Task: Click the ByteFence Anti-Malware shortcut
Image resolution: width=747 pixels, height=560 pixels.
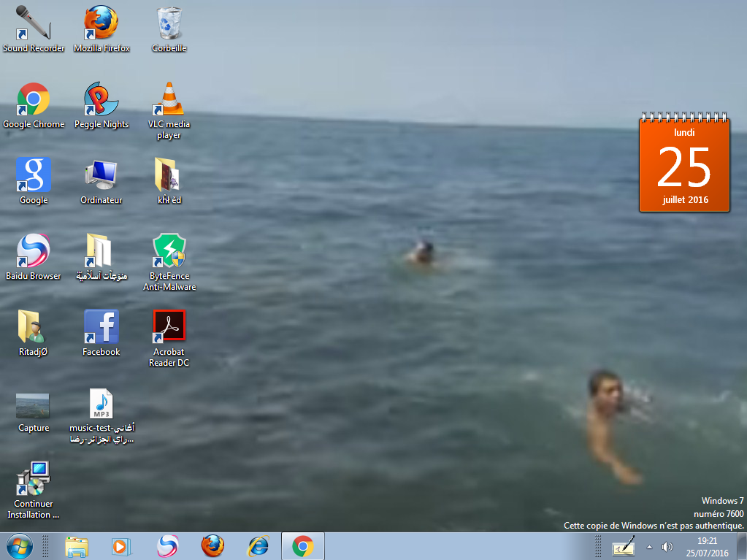Action: coord(169,251)
